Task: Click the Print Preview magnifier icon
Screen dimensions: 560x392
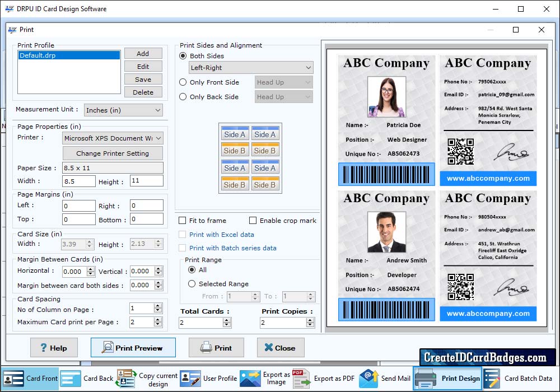Action: tap(107, 347)
